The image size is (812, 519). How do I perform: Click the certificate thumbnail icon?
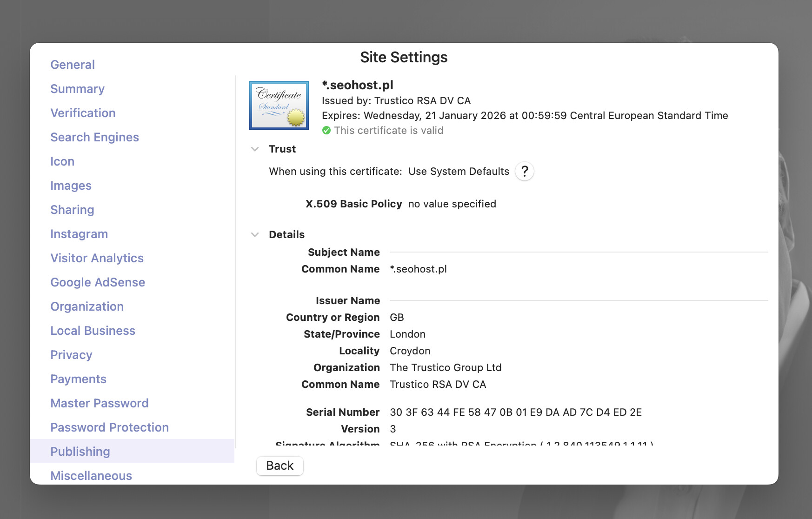pyautogui.click(x=279, y=106)
